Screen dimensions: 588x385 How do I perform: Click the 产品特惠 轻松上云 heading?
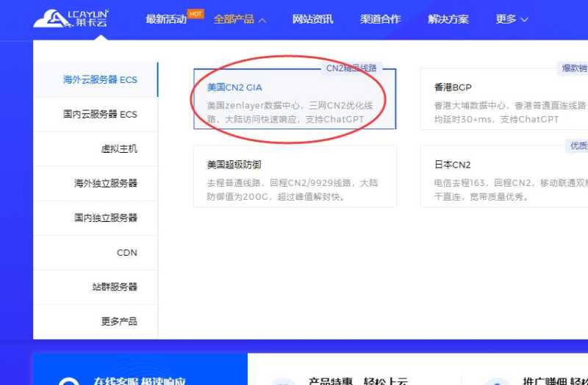click(x=357, y=381)
